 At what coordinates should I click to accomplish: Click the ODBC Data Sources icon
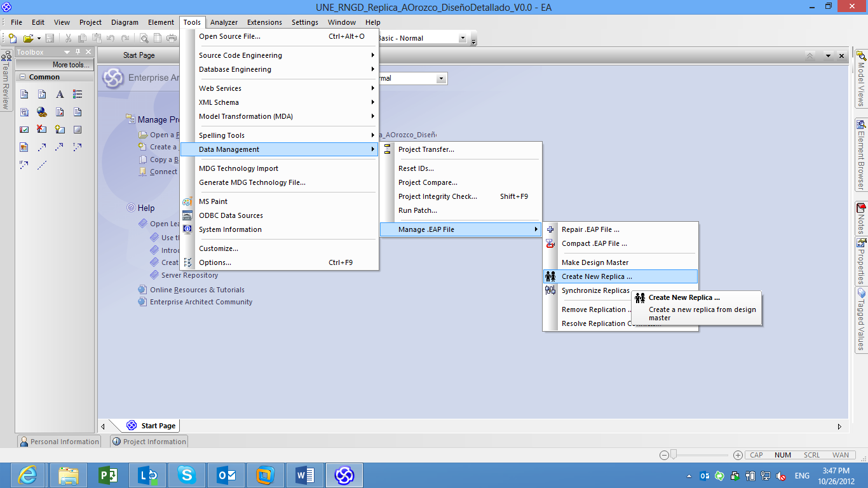(x=187, y=215)
